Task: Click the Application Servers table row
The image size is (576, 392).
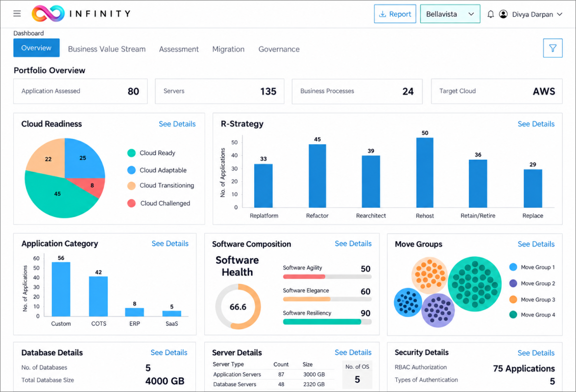Action: point(273,374)
